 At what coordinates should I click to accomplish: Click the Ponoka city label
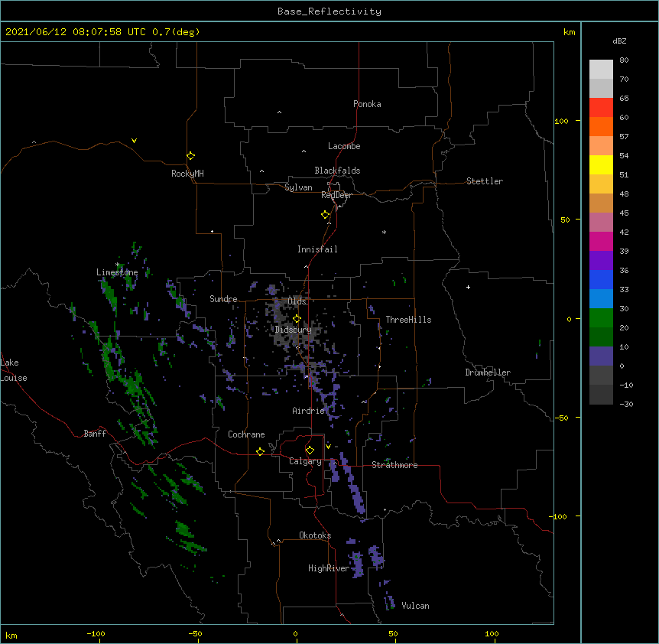click(x=367, y=104)
